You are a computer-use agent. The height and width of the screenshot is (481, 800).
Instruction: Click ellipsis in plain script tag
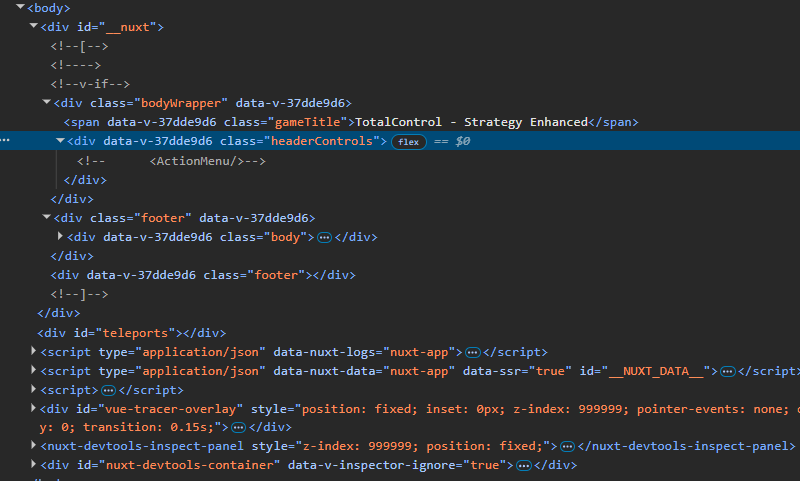[x=108, y=390]
